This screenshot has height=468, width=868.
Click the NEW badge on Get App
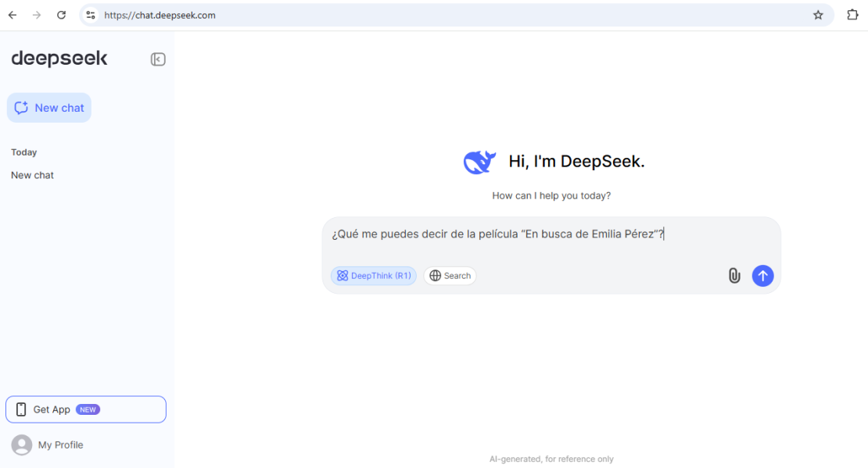coord(88,409)
